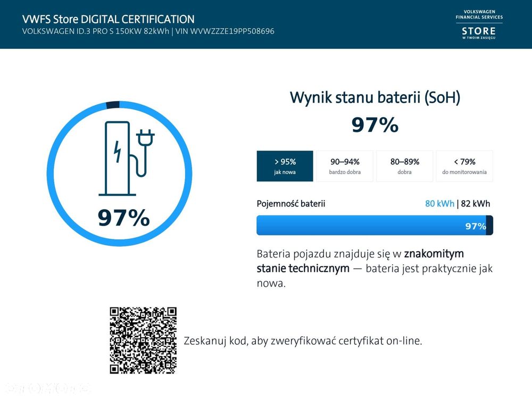This screenshot has height=399, width=532.
Task: Click the 97% label inside the capacity bar
Action: [475, 226]
